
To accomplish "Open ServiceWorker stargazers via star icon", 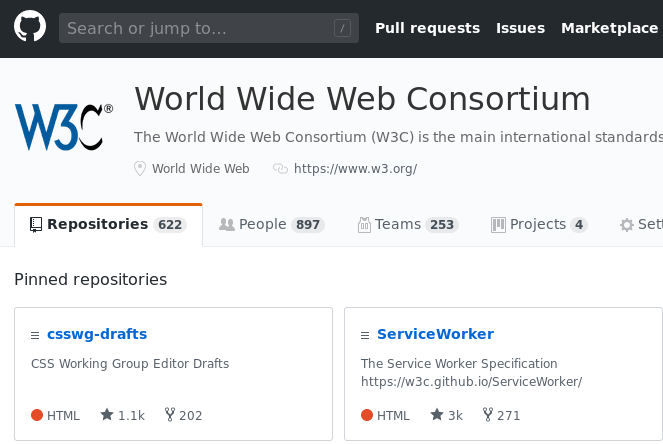I will point(437,415).
